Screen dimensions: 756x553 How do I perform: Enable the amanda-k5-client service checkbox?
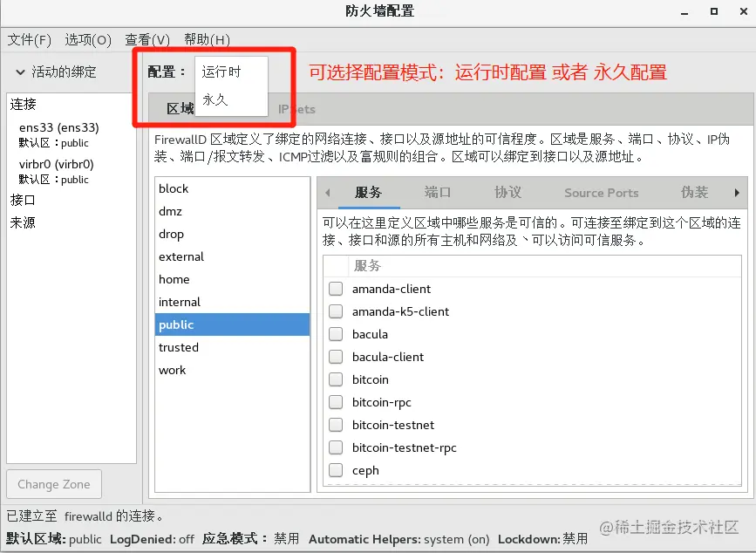coord(336,311)
